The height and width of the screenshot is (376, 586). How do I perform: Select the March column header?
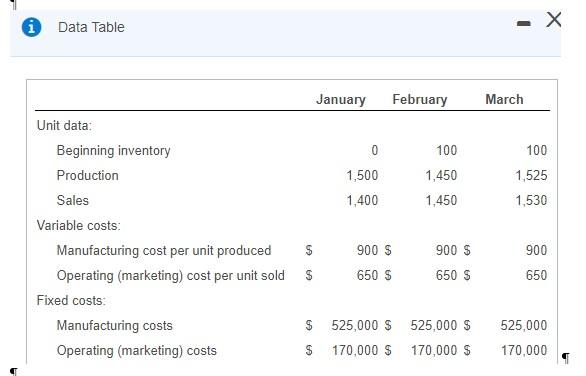pyautogui.click(x=504, y=99)
